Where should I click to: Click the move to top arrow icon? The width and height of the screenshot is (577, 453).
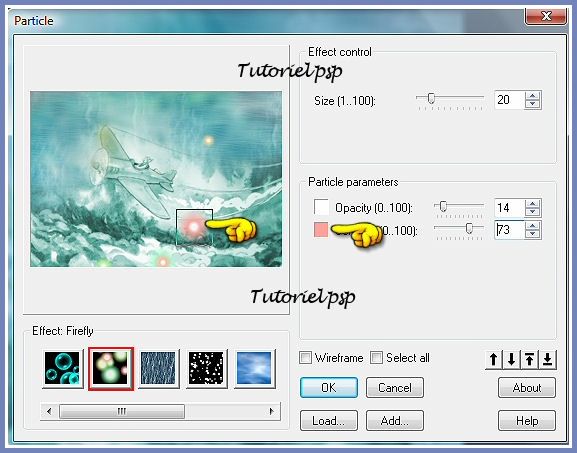point(530,359)
